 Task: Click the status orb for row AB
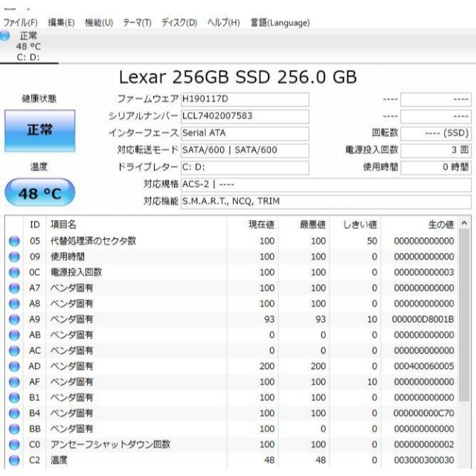[x=14, y=335]
